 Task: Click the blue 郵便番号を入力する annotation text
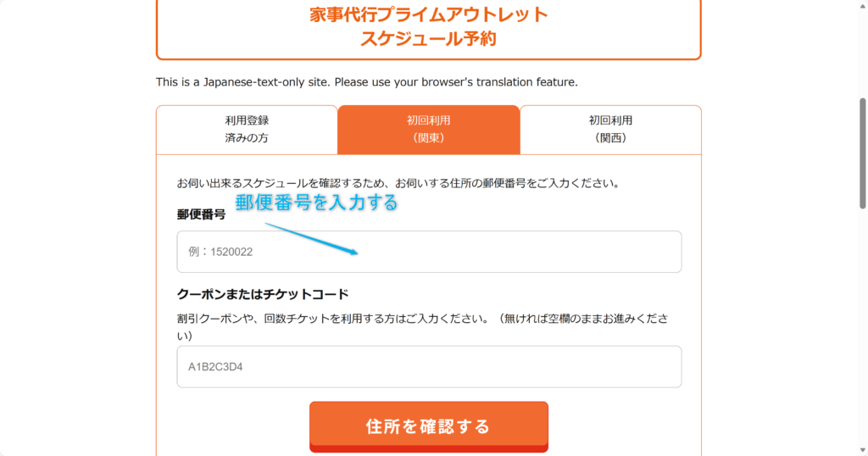[x=316, y=203]
